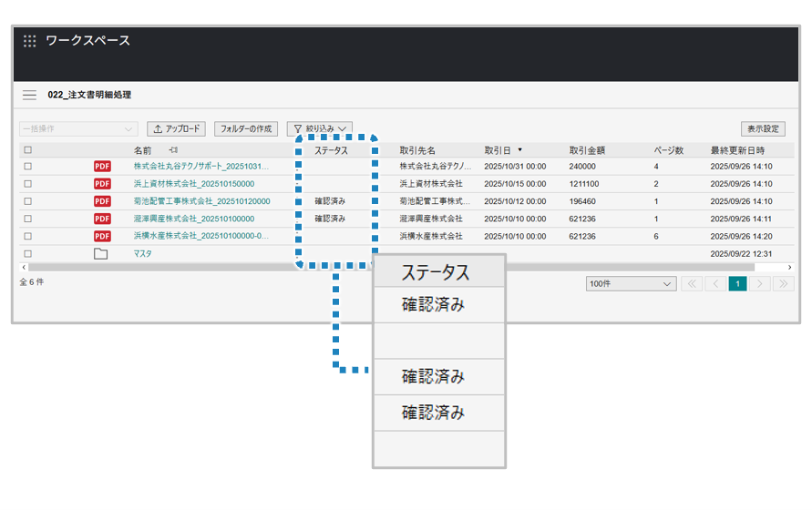The height and width of the screenshot is (510, 812).
Task: Select page 1 in pagination
Action: (x=737, y=284)
